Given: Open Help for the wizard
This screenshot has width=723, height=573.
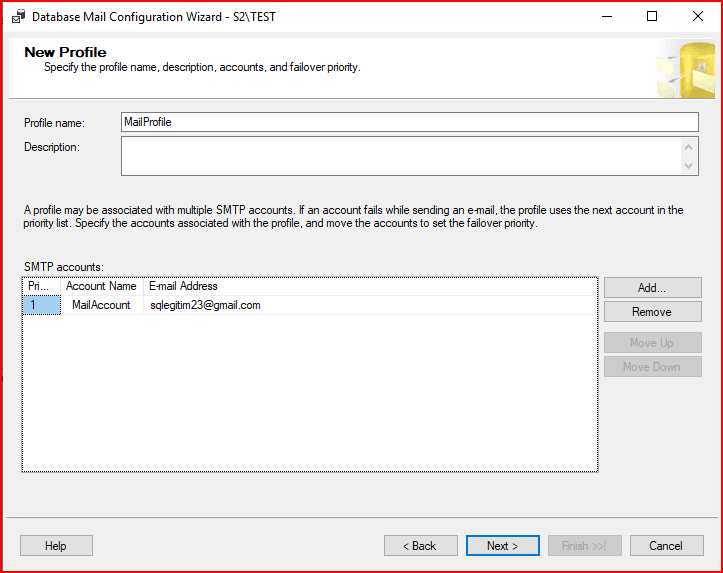Looking at the screenshot, I should tap(56, 546).
